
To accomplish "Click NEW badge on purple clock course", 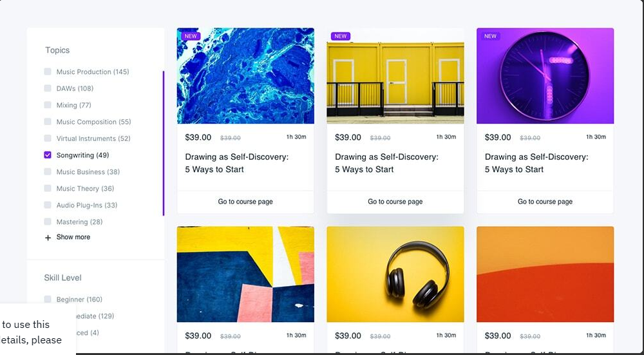I will [490, 36].
